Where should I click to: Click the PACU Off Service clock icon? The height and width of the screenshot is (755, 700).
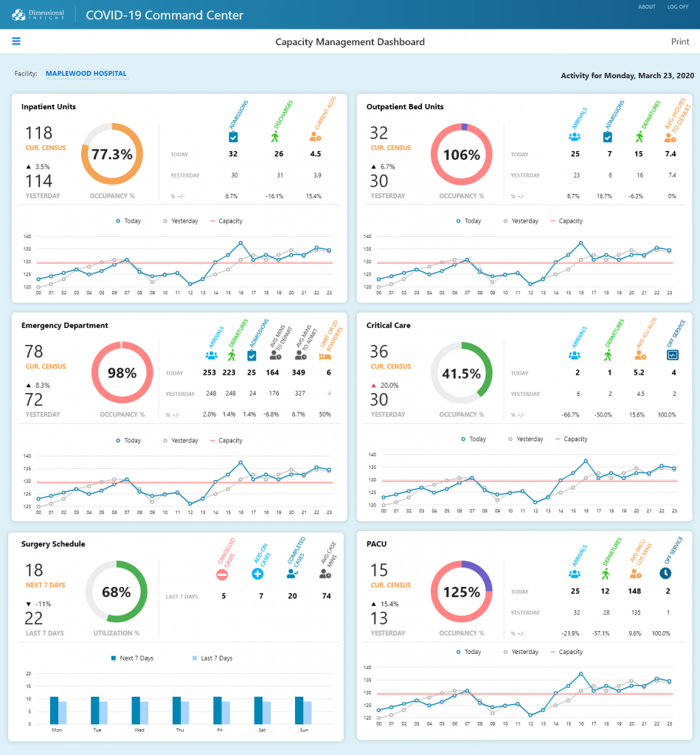(x=665, y=573)
